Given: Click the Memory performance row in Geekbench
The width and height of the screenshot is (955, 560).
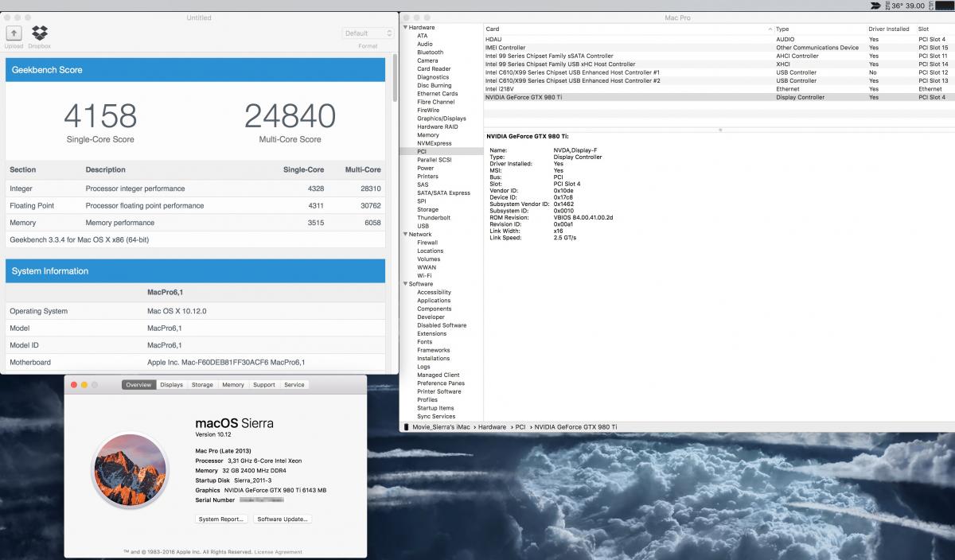Looking at the screenshot, I should coord(196,223).
